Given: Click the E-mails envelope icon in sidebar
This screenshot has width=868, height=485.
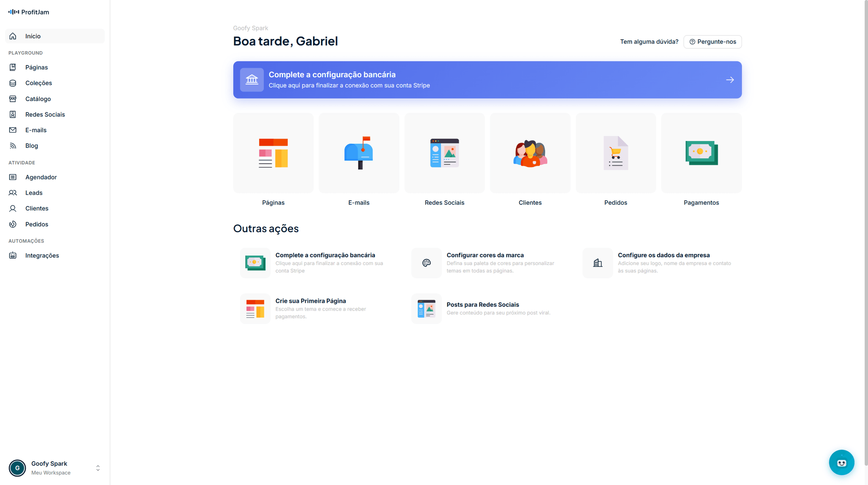Looking at the screenshot, I should point(13,130).
